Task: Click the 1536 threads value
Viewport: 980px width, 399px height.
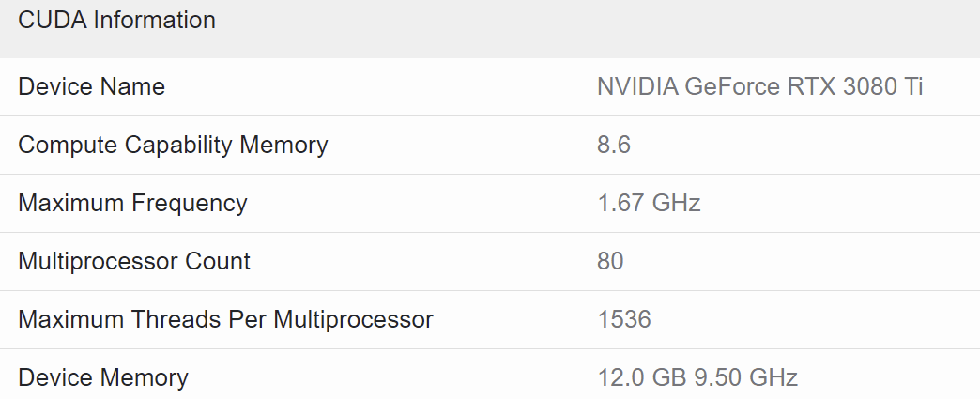Action: tap(624, 320)
